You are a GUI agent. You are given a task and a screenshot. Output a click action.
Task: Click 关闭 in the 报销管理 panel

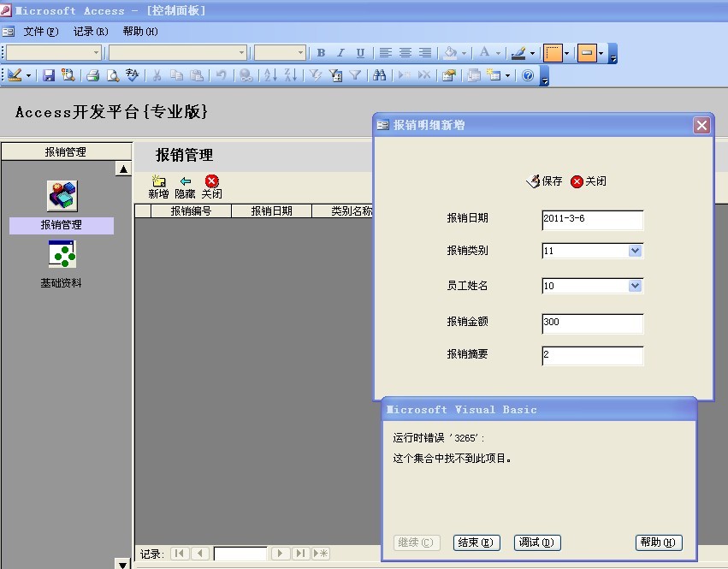coord(211,187)
